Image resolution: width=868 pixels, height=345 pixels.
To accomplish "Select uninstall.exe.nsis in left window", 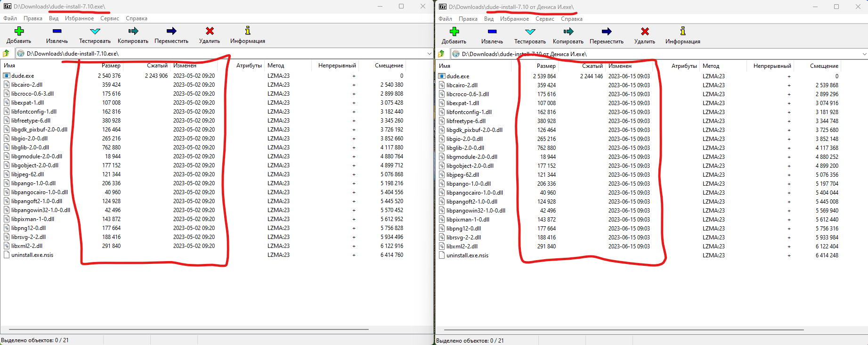I will 32,255.
